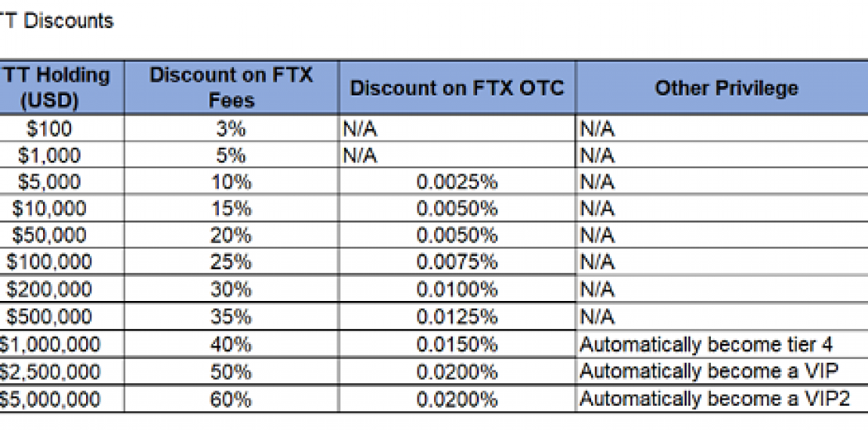
Task: Click the 'Discount on FTX Fees' column header
Action: 231,88
